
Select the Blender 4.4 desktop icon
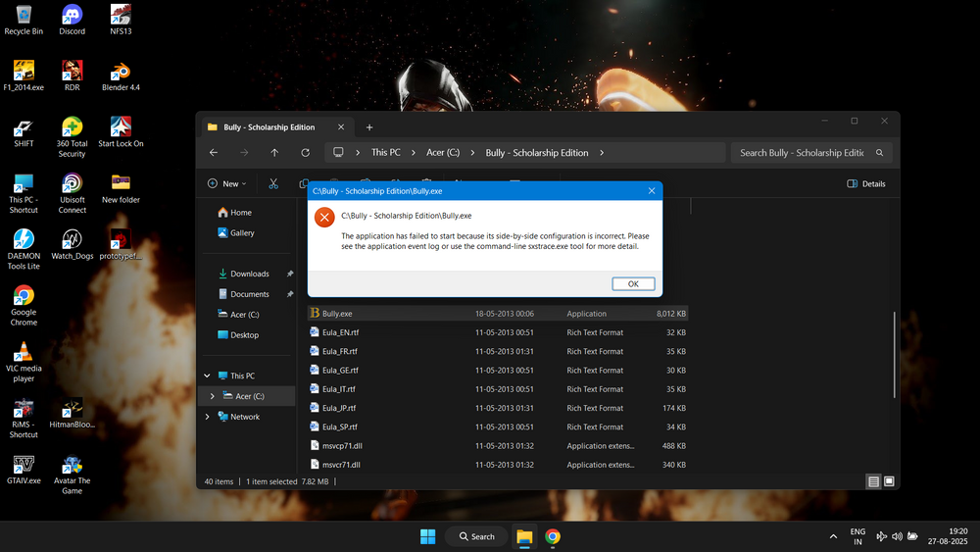pos(121,73)
